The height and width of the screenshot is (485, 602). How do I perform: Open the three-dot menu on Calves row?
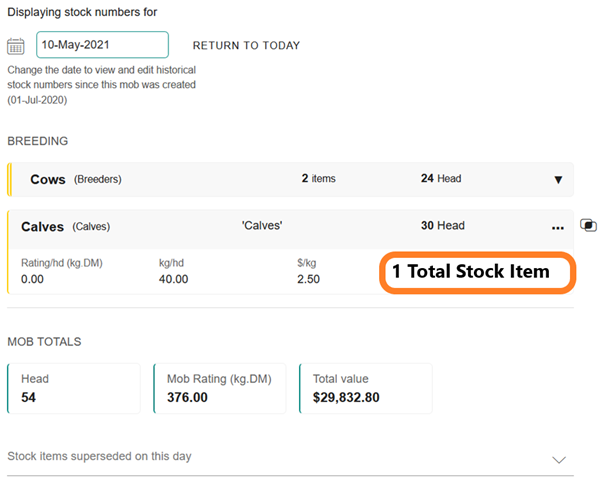(x=557, y=228)
